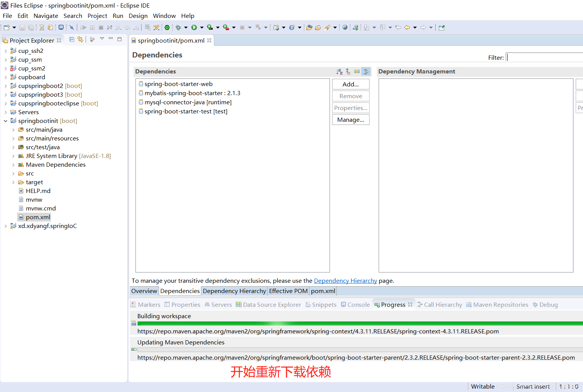Switch to the Effective POM tab
The height and width of the screenshot is (392, 583).
click(x=288, y=291)
